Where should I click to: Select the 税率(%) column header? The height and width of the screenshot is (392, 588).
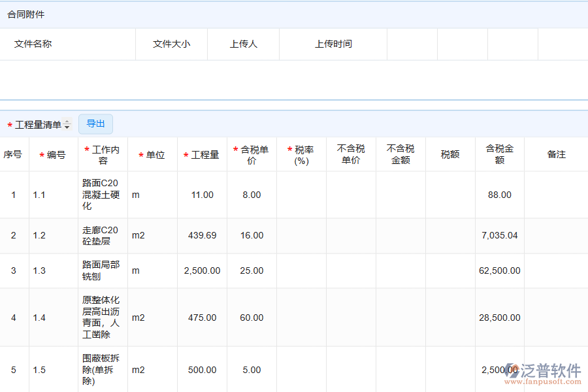pos(301,154)
